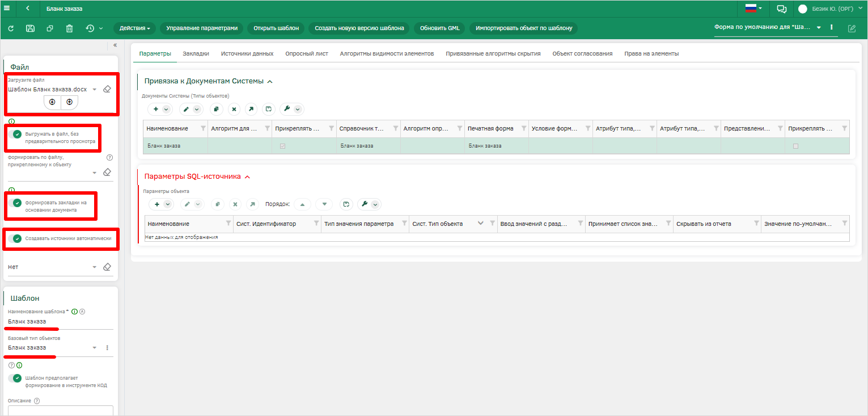Open the uploaded file dropdown arrow

point(95,89)
